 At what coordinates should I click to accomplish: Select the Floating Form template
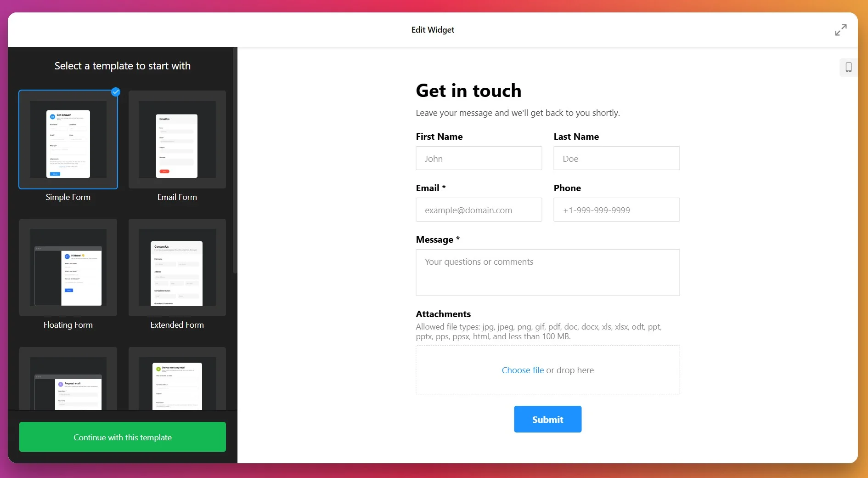click(68, 268)
